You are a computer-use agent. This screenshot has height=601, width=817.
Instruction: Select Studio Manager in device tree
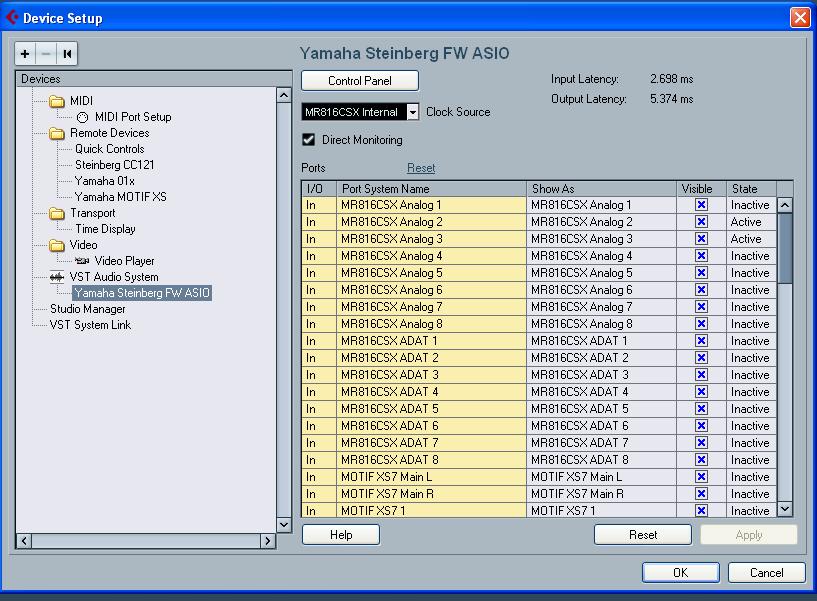pyautogui.click(x=88, y=309)
